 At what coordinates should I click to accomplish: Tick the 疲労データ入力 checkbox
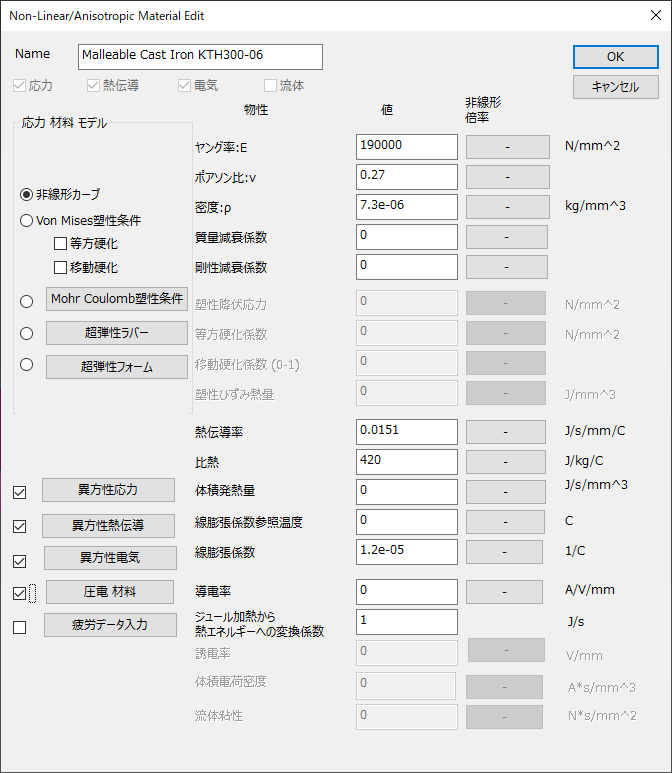coord(20,627)
